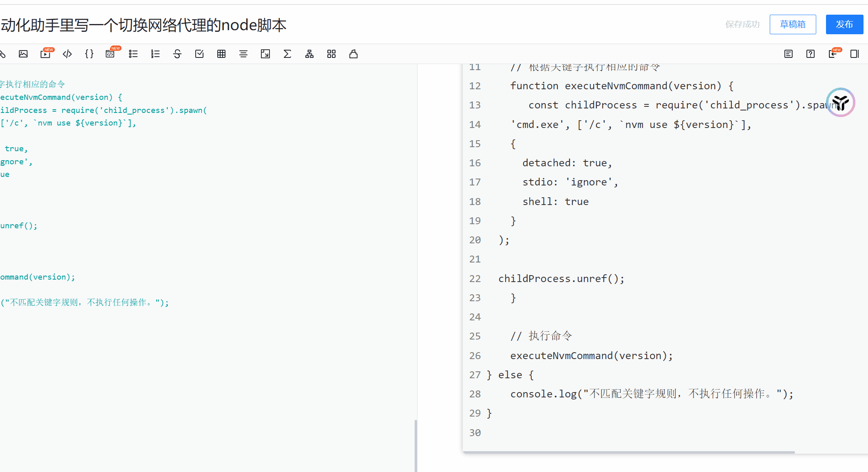The width and height of the screenshot is (868, 472).
Task: Click preview line 16 detached: true
Action: pos(567,163)
